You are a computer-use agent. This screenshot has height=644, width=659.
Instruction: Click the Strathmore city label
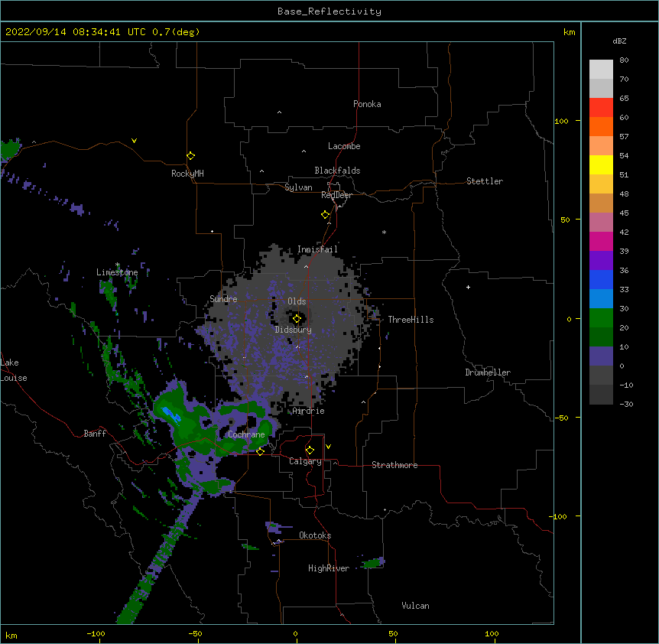pyautogui.click(x=394, y=465)
